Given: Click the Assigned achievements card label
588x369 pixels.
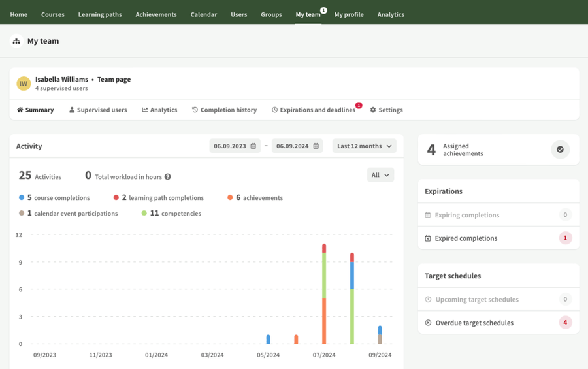Looking at the screenshot, I should [x=463, y=150].
